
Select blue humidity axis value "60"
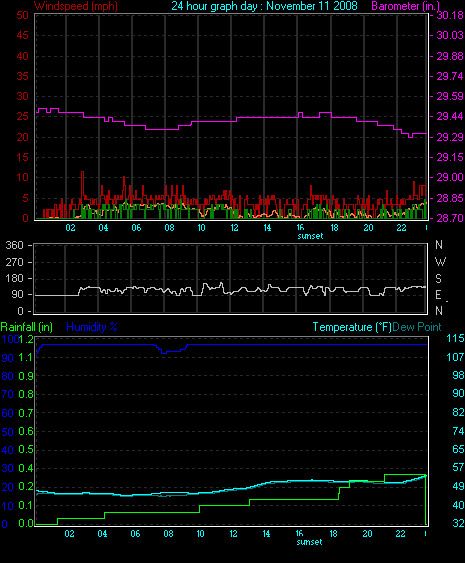click(8, 413)
